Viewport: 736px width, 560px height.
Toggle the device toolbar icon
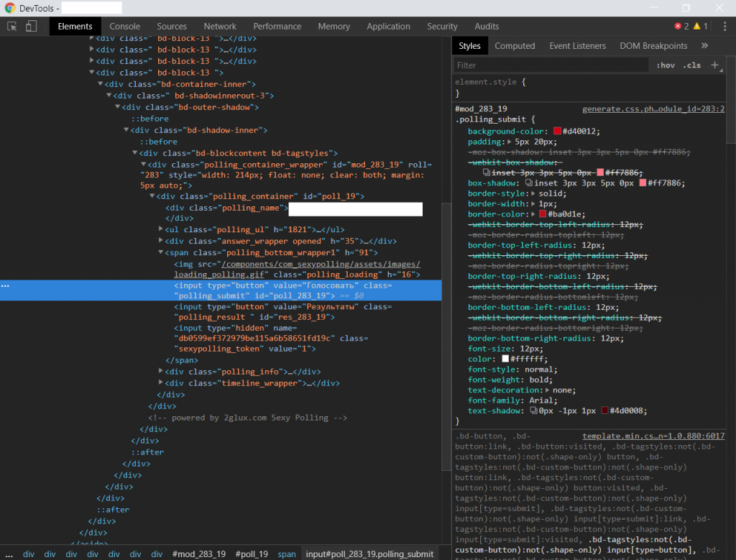tap(31, 27)
